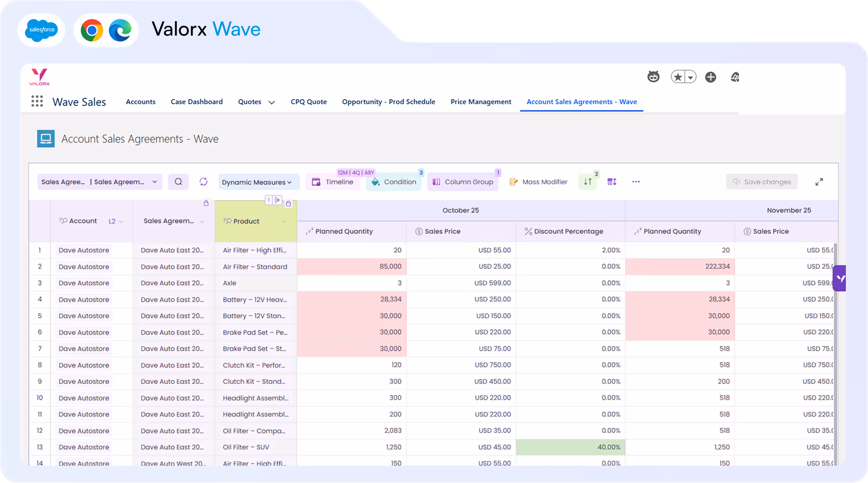Click the refresh data icon

pyautogui.click(x=203, y=182)
